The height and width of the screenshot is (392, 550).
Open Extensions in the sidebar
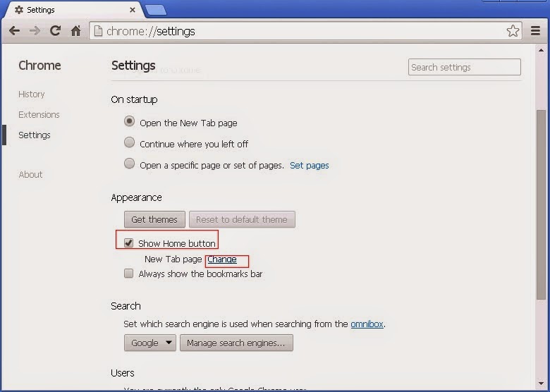39,115
